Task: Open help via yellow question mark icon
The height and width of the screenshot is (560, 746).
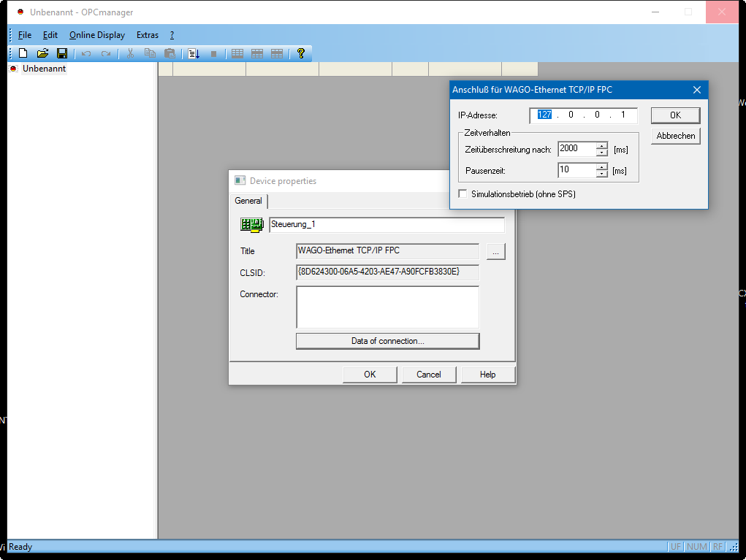Action: [x=301, y=53]
